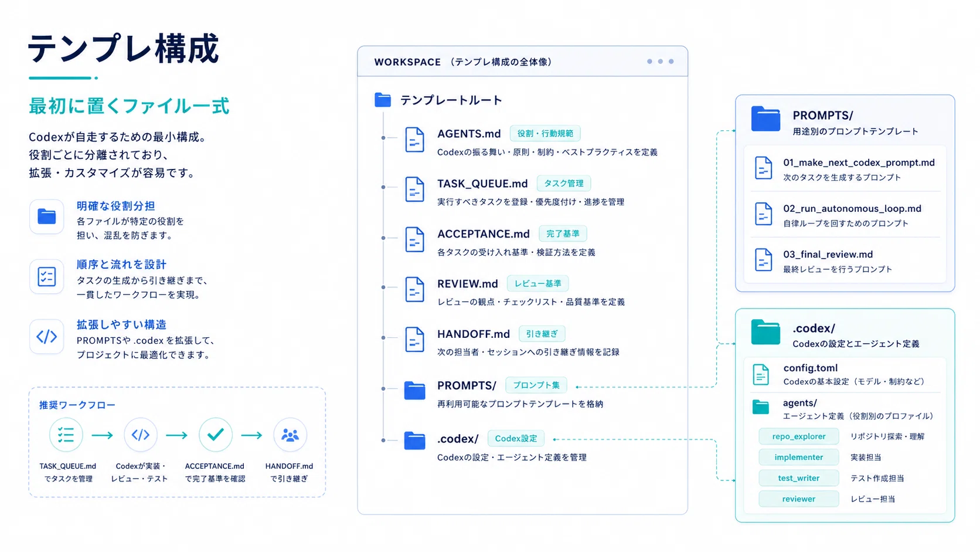Click the HANDOFF.md file name in tree

474,334
